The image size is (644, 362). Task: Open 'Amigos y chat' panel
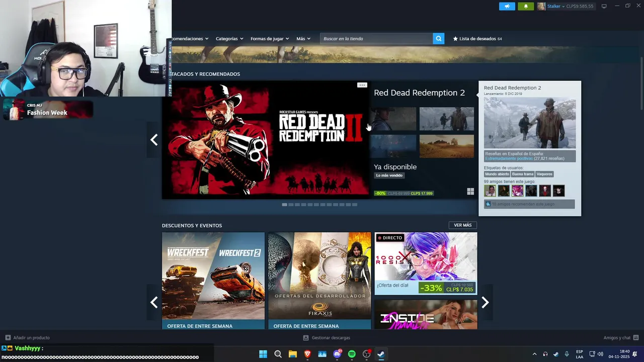[x=621, y=338]
